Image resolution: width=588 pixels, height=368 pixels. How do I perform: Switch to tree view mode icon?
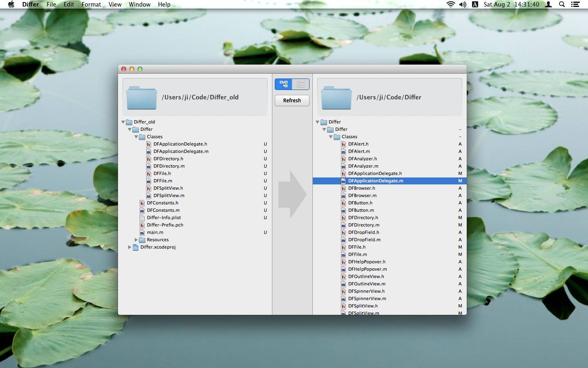[x=284, y=84]
